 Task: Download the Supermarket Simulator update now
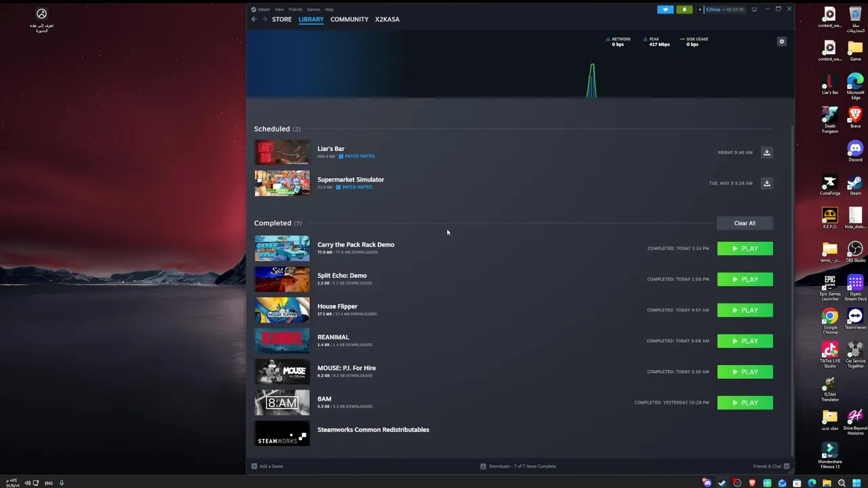tap(767, 183)
